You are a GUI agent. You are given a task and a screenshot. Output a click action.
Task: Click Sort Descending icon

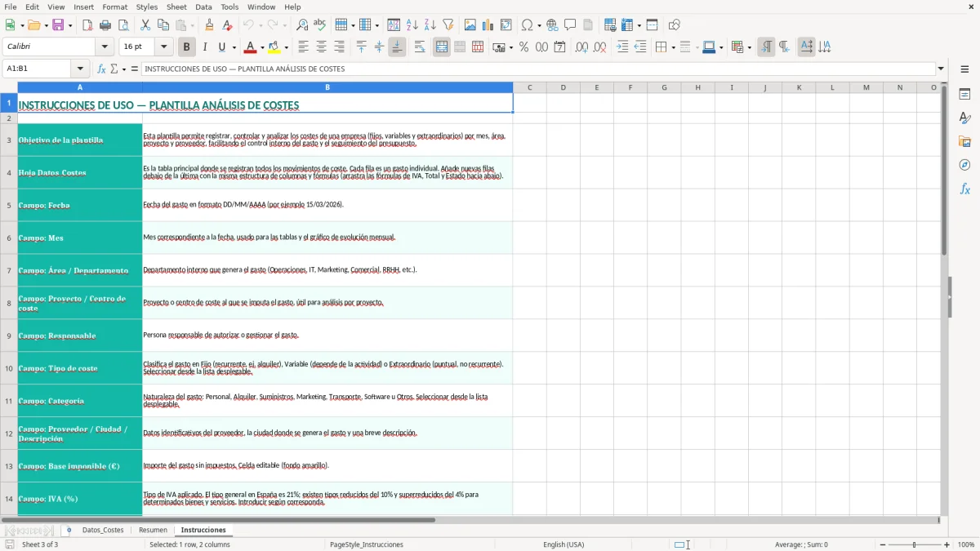(x=430, y=25)
